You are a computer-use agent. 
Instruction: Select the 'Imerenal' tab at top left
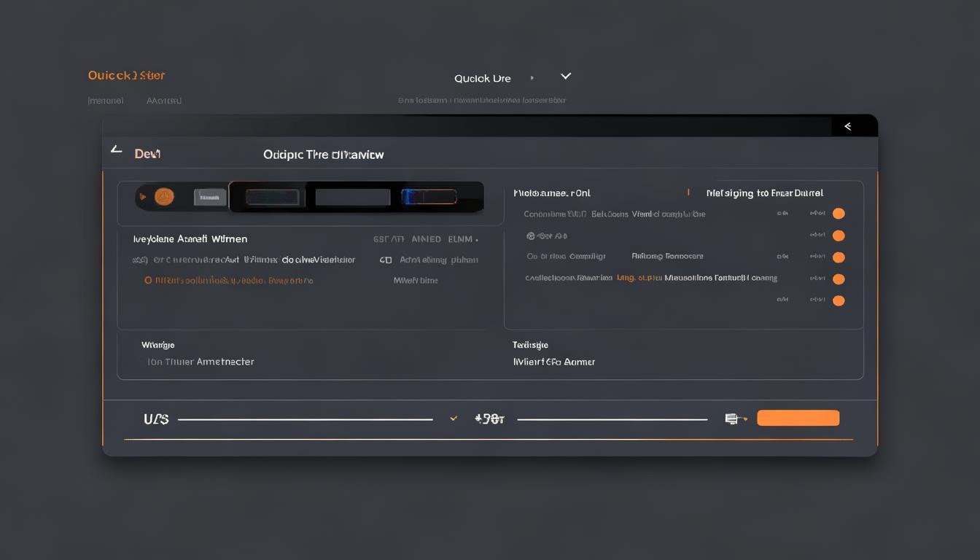point(106,101)
